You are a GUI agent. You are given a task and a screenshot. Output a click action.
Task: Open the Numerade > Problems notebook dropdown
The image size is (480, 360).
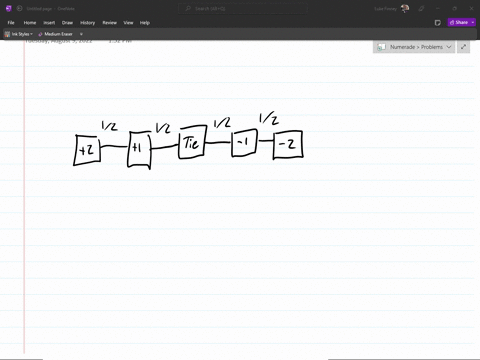coord(414,47)
